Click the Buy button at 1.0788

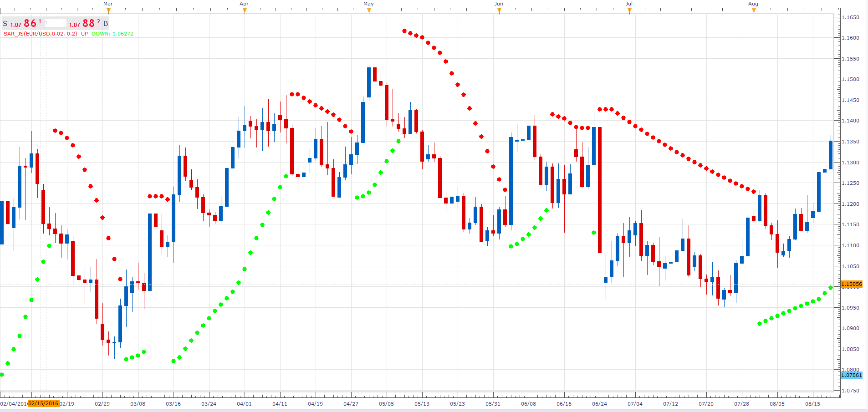[88, 23]
